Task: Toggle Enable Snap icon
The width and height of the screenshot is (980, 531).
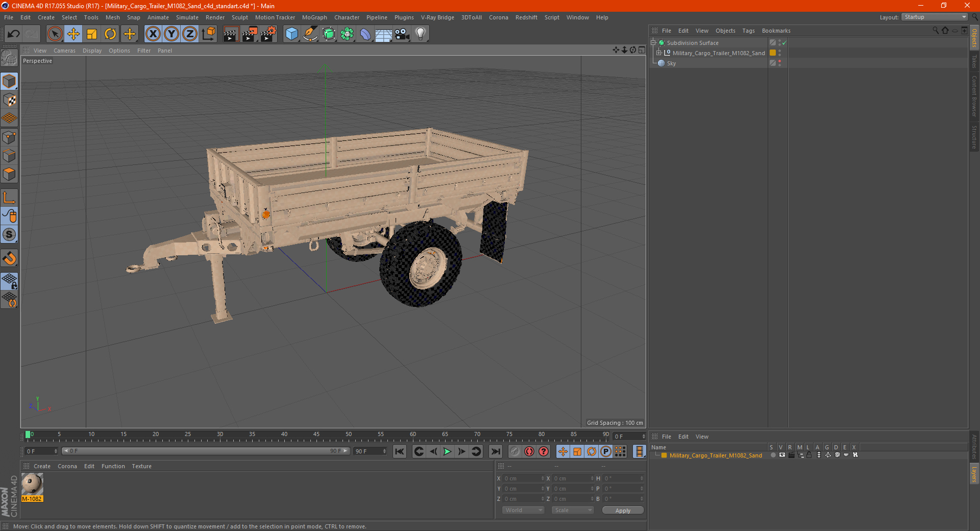Action: 9,258
